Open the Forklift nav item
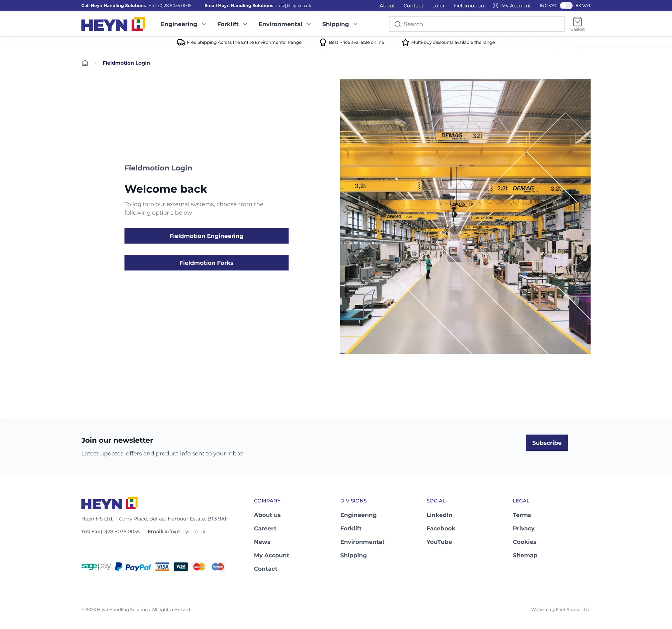 click(x=228, y=24)
